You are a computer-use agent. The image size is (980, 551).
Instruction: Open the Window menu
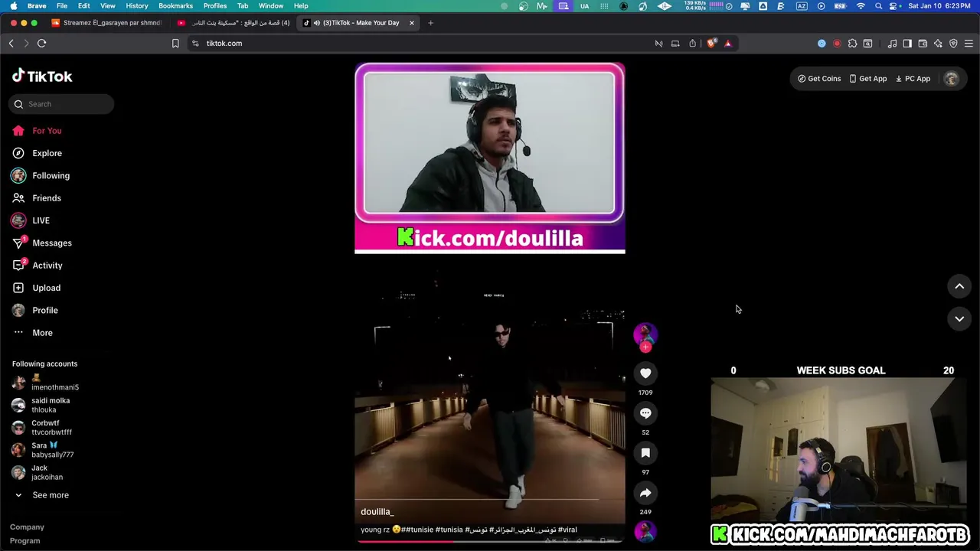coord(271,6)
